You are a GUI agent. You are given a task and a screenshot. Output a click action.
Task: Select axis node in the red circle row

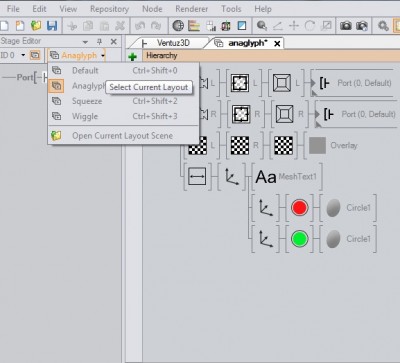265,208
